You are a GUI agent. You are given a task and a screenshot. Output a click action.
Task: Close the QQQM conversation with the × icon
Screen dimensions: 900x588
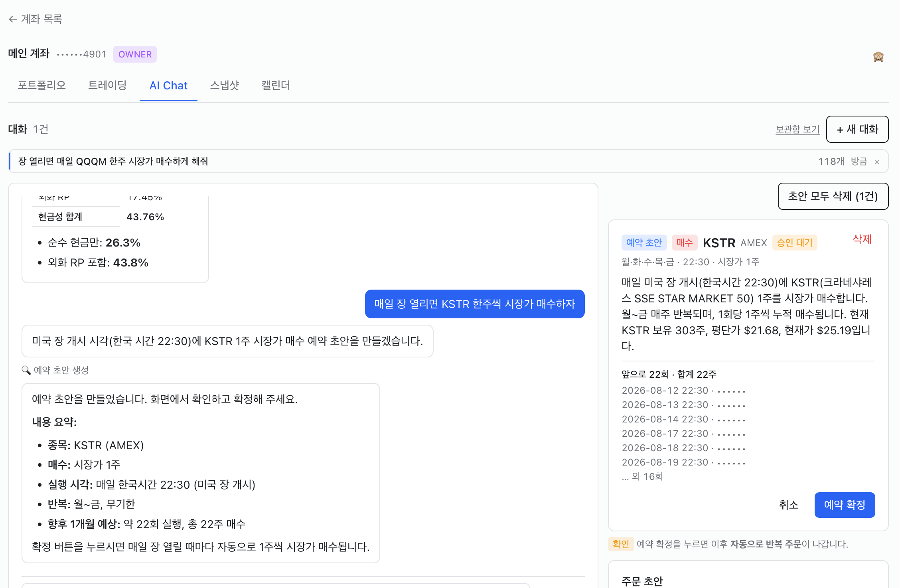[x=877, y=162]
